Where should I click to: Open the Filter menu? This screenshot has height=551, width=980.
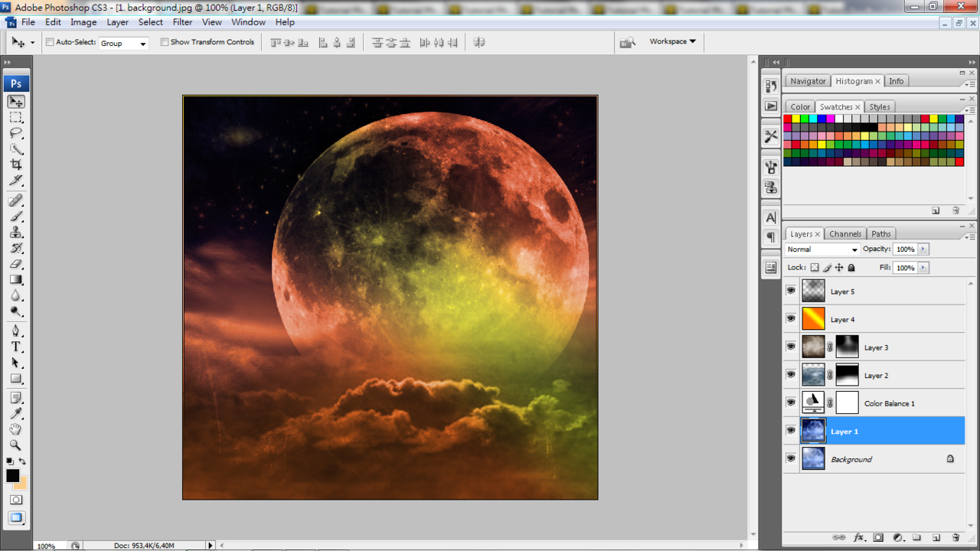(x=182, y=22)
